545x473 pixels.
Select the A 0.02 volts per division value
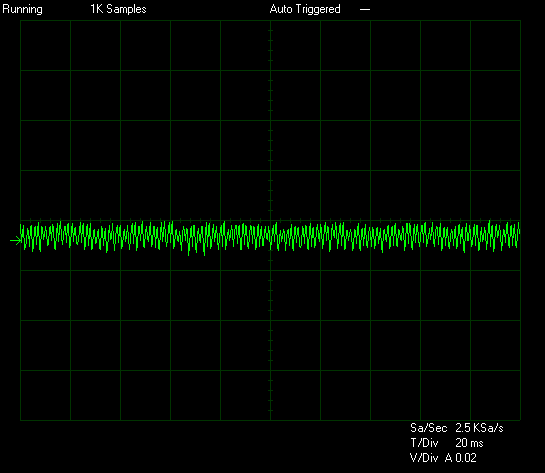[x=461, y=458]
